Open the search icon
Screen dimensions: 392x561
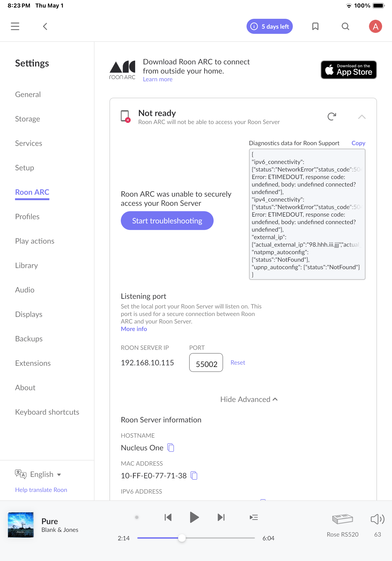tap(345, 26)
